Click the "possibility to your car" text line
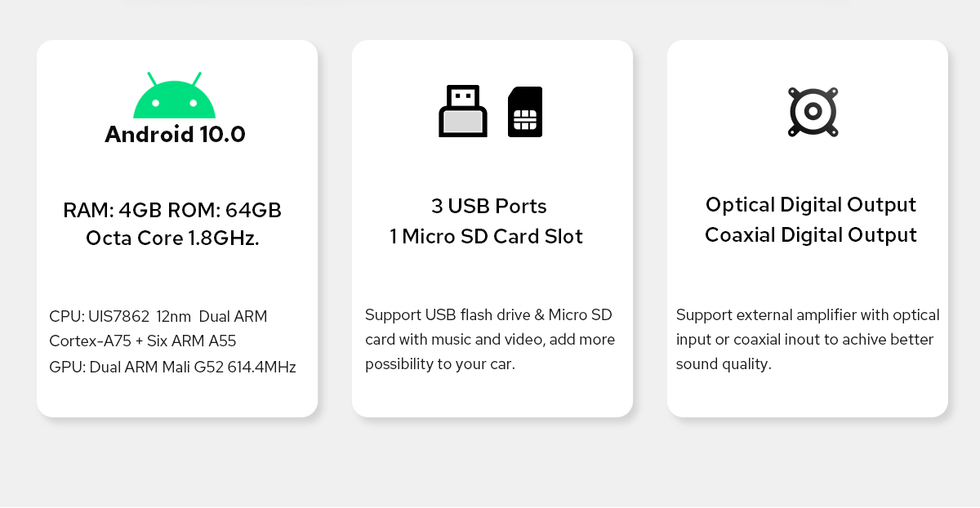 440,364
